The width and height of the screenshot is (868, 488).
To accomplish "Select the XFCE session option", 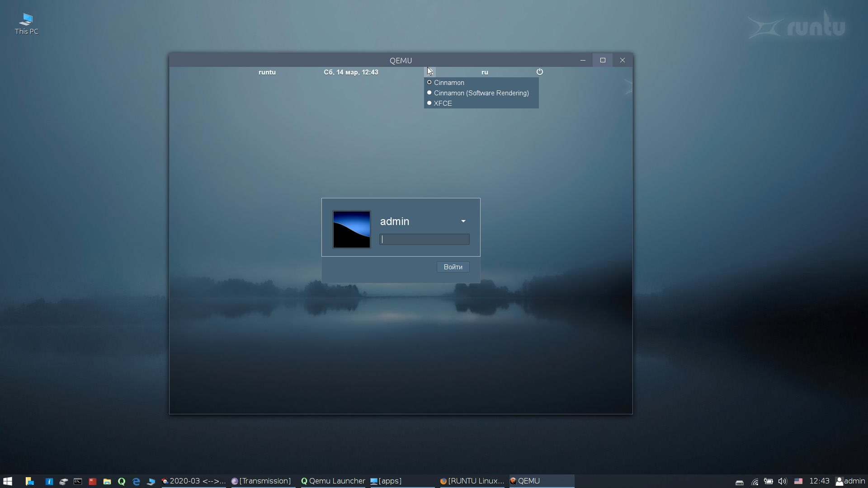I will pos(481,103).
